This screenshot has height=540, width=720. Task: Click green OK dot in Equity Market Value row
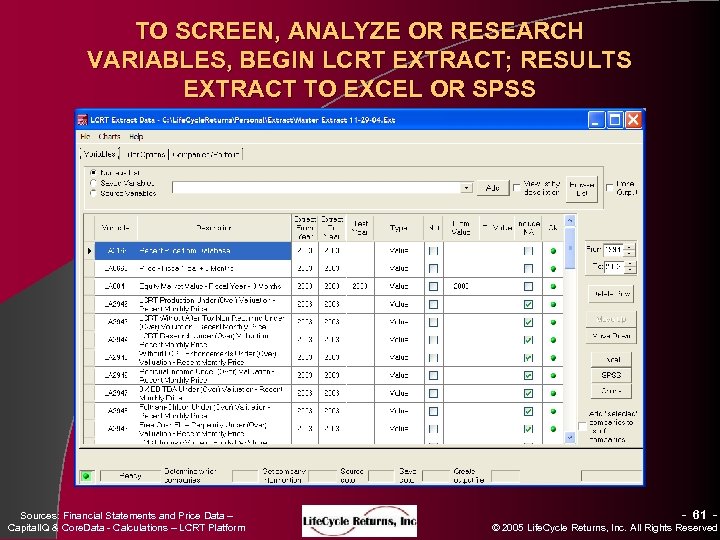(x=553, y=287)
